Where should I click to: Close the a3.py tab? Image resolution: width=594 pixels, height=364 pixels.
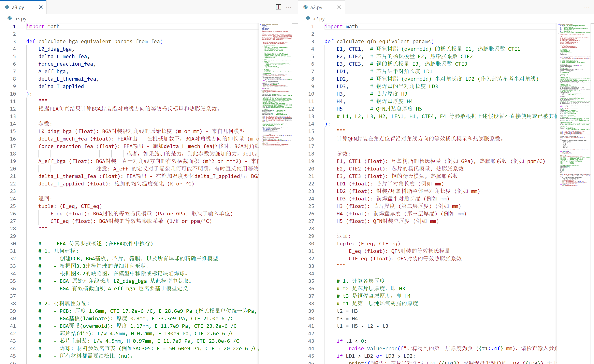click(x=41, y=7)
